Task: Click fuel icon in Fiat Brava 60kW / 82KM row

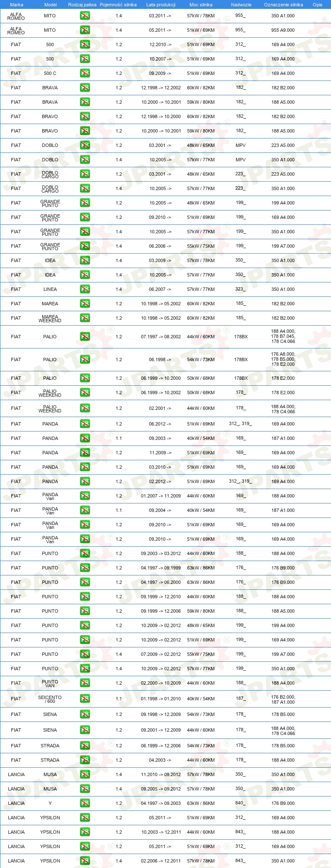Action: tap(85, 88)
